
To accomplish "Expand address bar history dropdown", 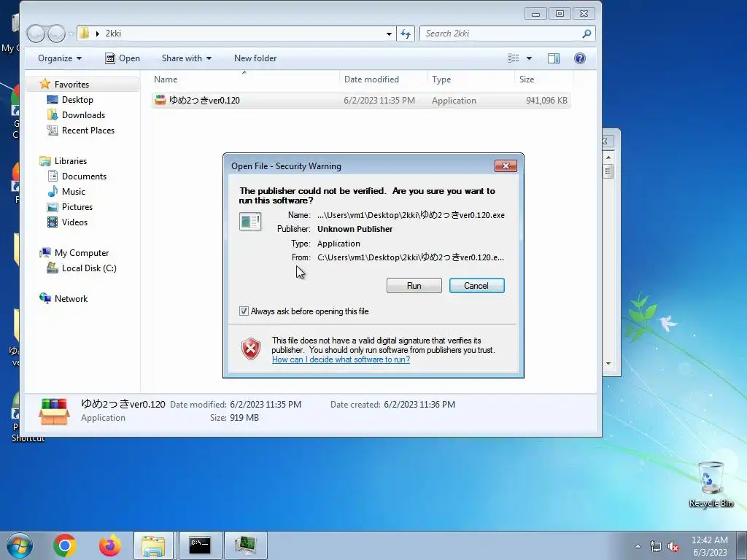I will point(389,34).
